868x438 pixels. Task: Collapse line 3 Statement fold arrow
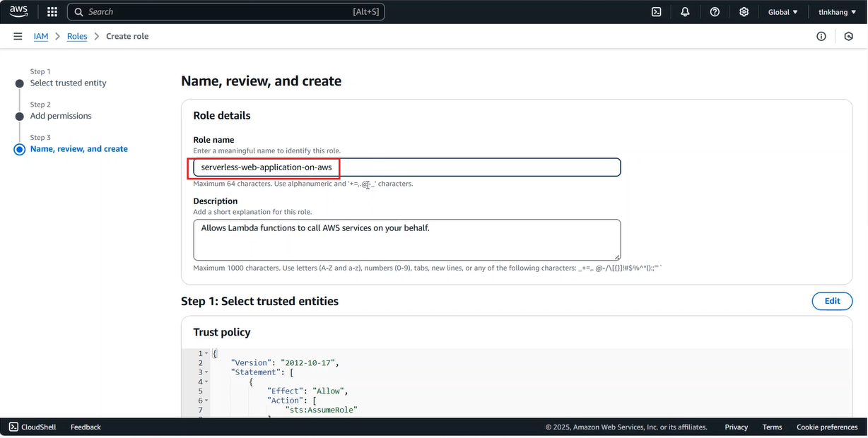[x=206, y=372]
